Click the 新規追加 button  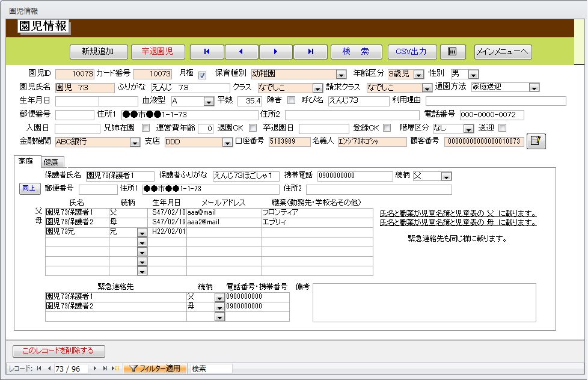98,52
